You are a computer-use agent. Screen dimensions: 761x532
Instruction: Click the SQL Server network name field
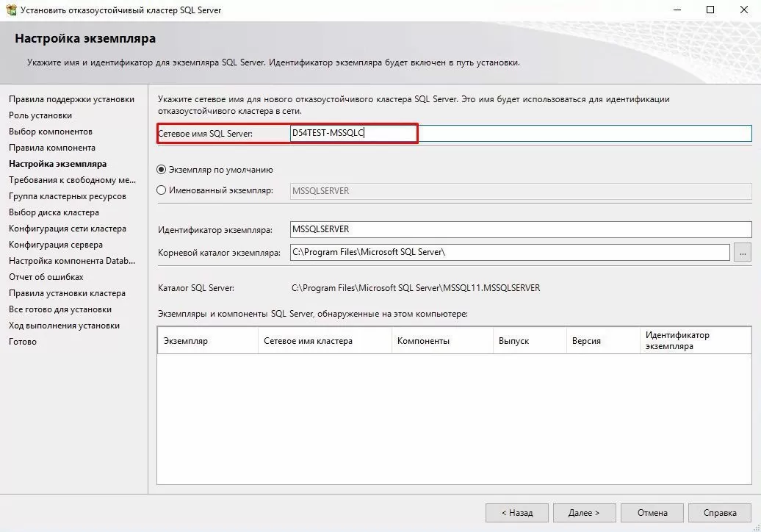click(521, 133)
